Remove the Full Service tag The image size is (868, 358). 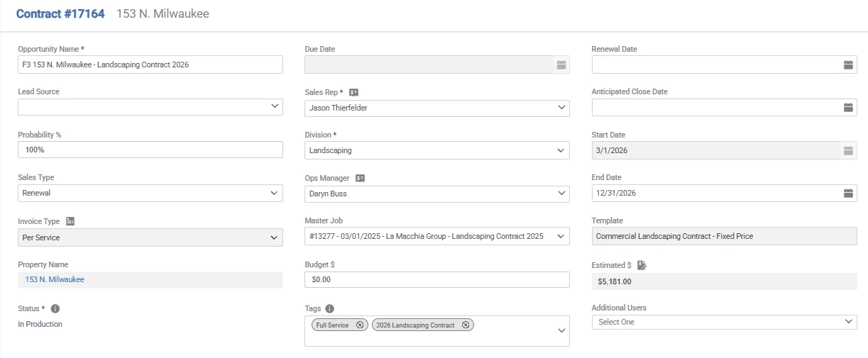coord(360,325)
